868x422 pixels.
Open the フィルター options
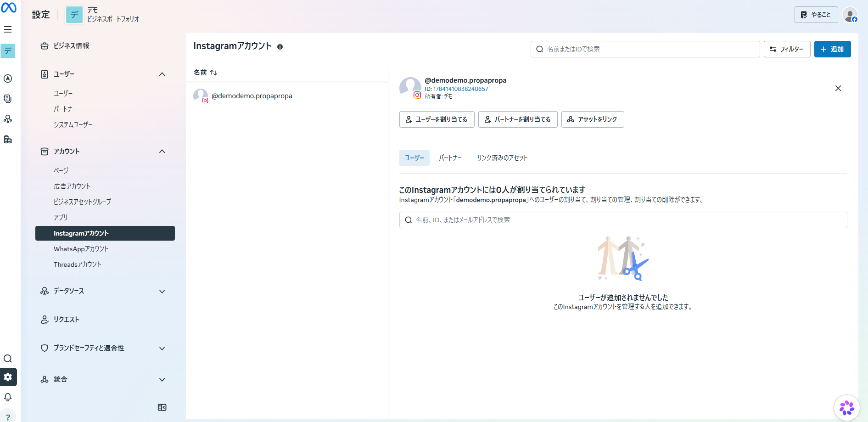click(787, 49)
